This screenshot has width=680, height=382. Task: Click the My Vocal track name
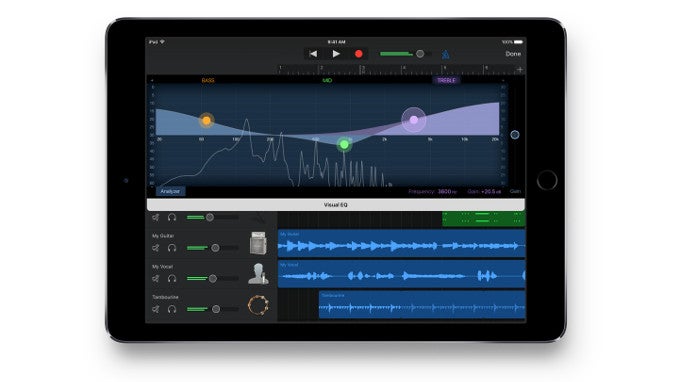162,267
